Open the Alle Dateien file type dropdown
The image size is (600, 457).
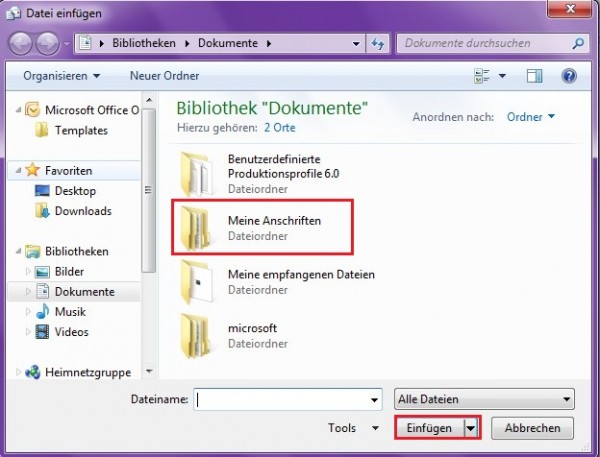pyautogui.click(x=484, y=400)
